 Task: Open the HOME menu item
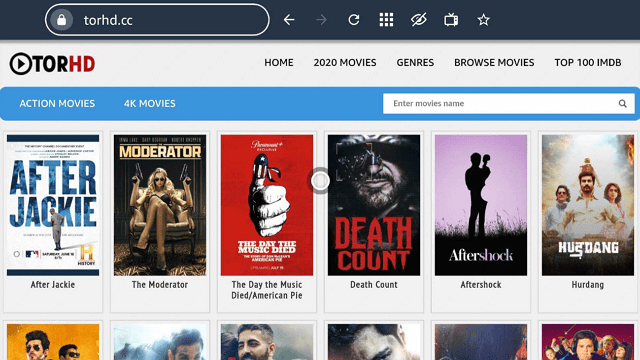pos(279,62)
